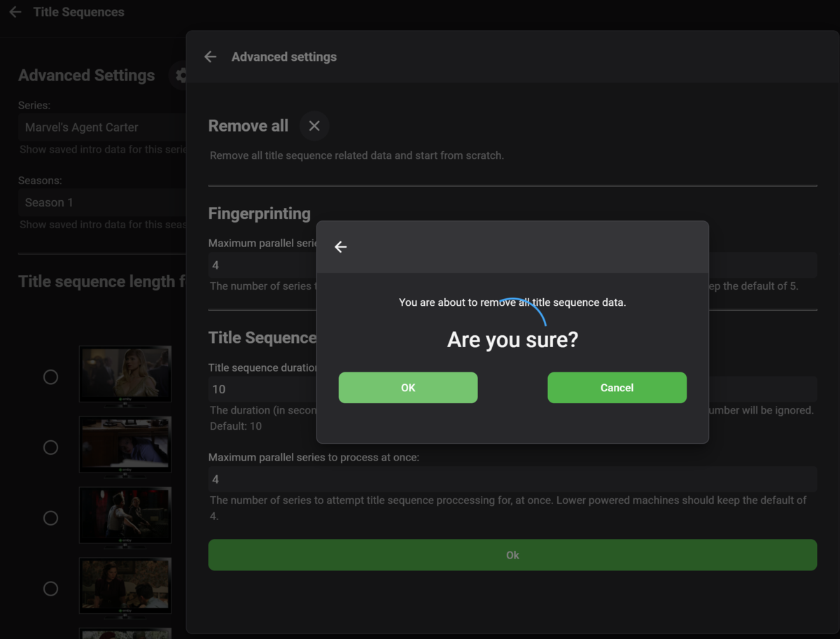Click the X icon beside Remove all
The width and height of the screenshot is (840, 639).
(314, 126)
